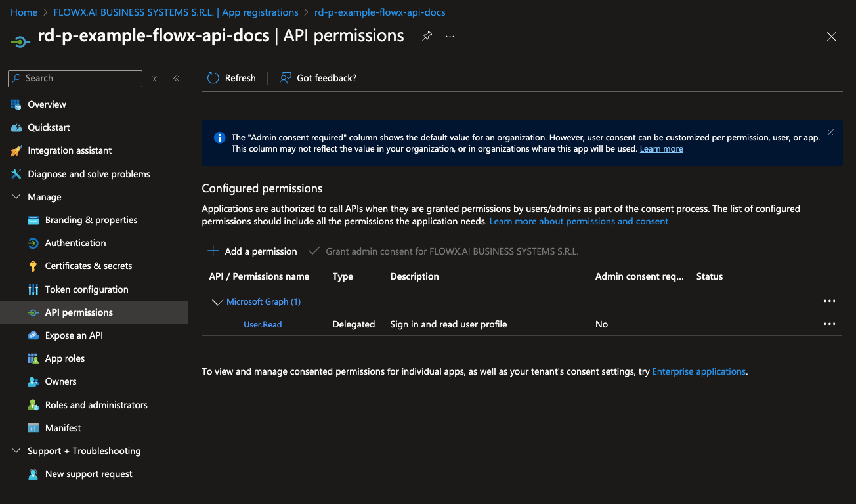
Task: Collapse the Microsoft Graph permissions group chevron
Action: [217, 302]
